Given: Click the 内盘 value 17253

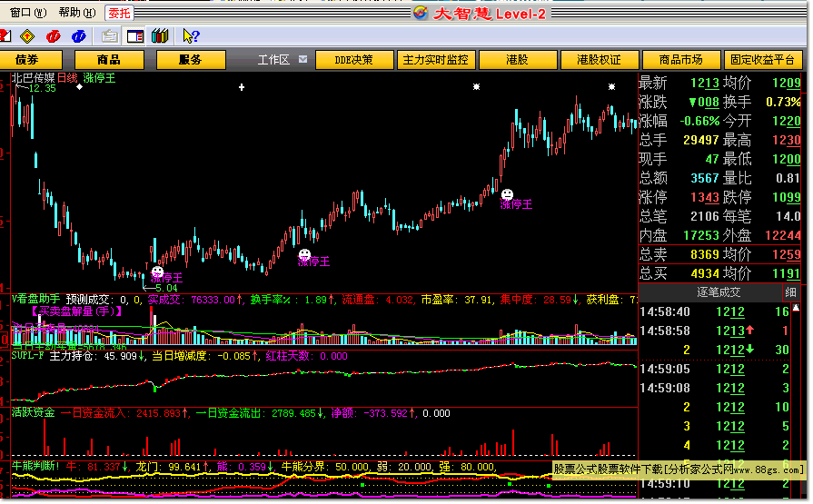Looking at the screenshot, I should 701,235.
